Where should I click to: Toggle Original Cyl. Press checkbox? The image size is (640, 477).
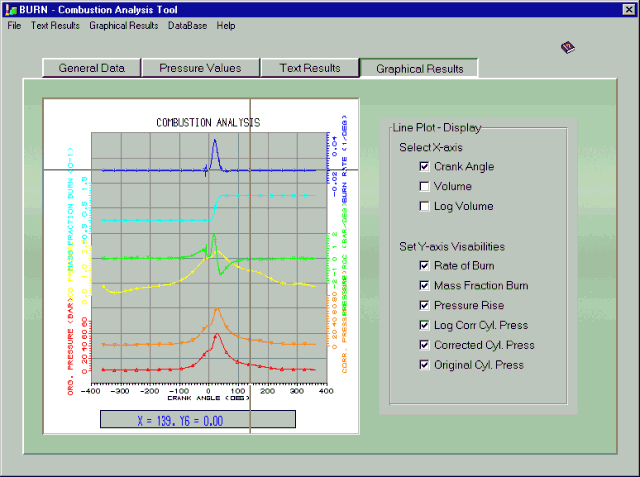[x=424, y=365]
